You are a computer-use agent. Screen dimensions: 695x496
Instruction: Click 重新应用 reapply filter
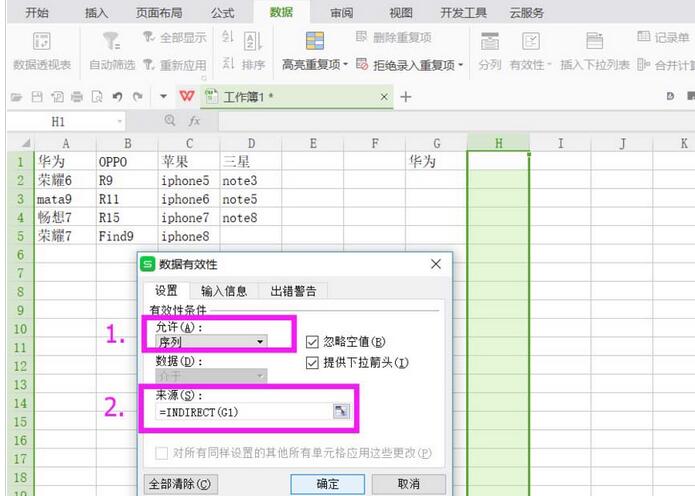point(175,65)
